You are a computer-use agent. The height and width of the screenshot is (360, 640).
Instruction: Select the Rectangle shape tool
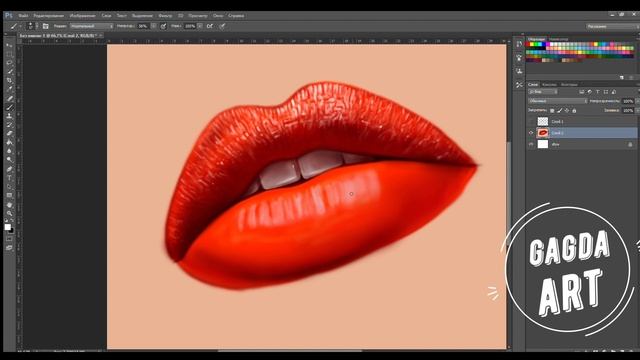click(9, 196)
